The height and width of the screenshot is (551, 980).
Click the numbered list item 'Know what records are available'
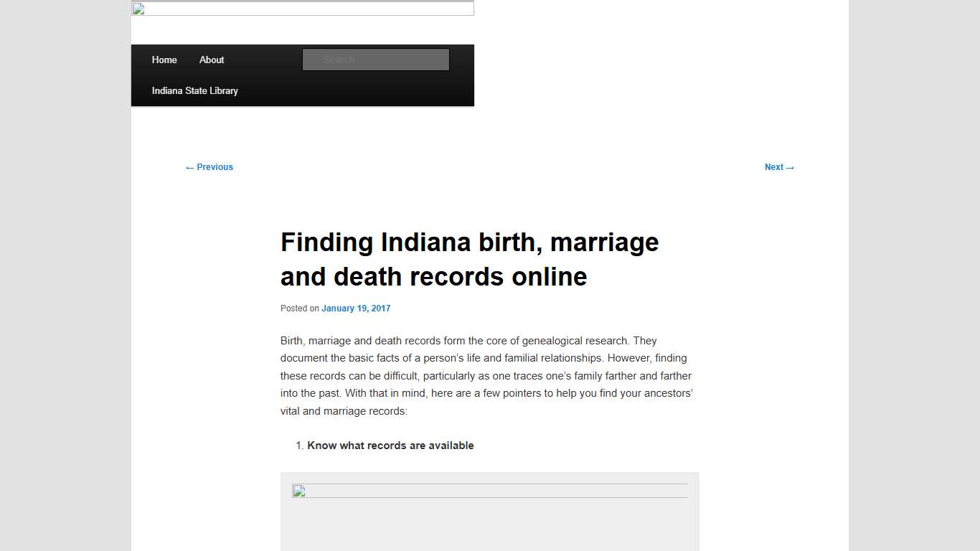coord(390,445)
